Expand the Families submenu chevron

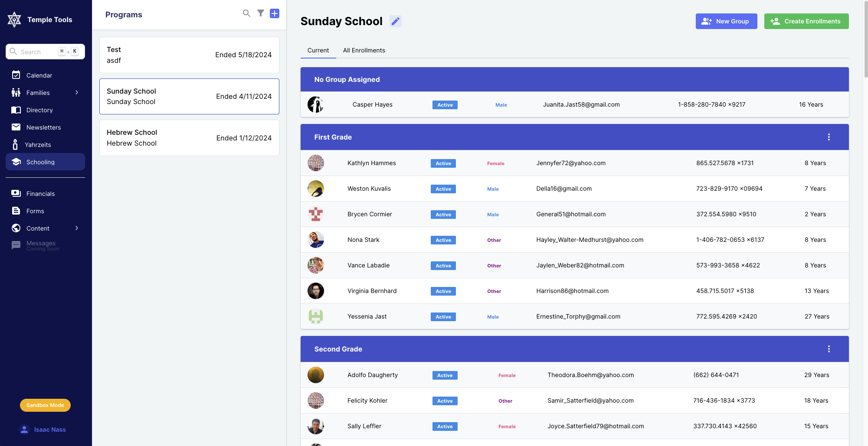(77, 93)
